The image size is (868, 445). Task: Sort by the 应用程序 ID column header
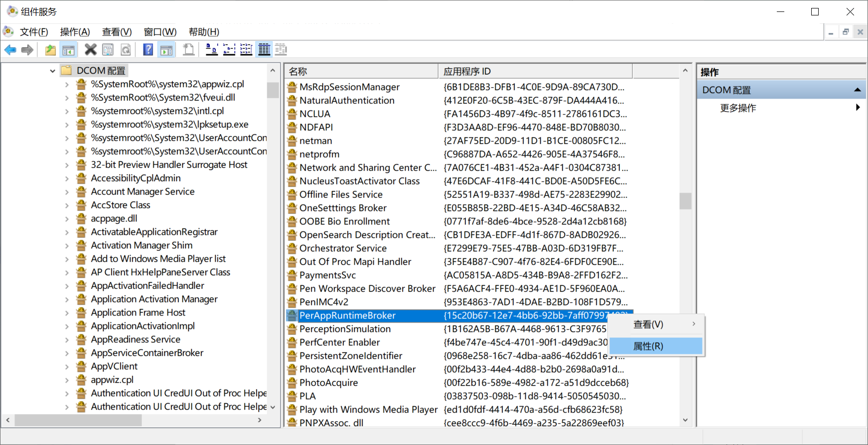click(535, 71)
